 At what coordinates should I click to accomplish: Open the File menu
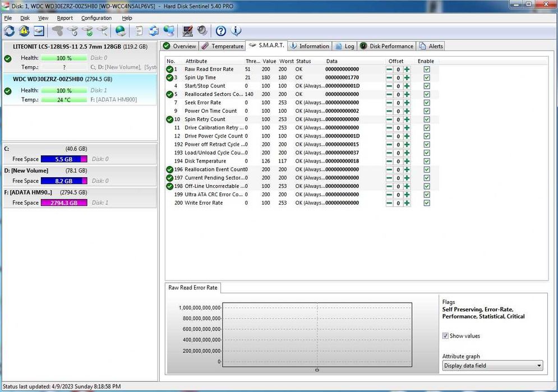[x=8, y=18]
